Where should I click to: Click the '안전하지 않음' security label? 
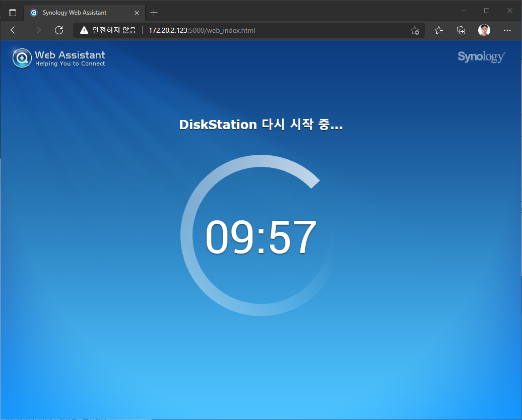coord(114,30)
